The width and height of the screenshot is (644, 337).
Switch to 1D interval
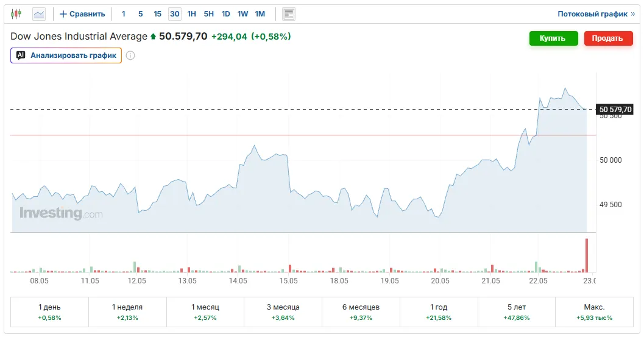point(226,14)
